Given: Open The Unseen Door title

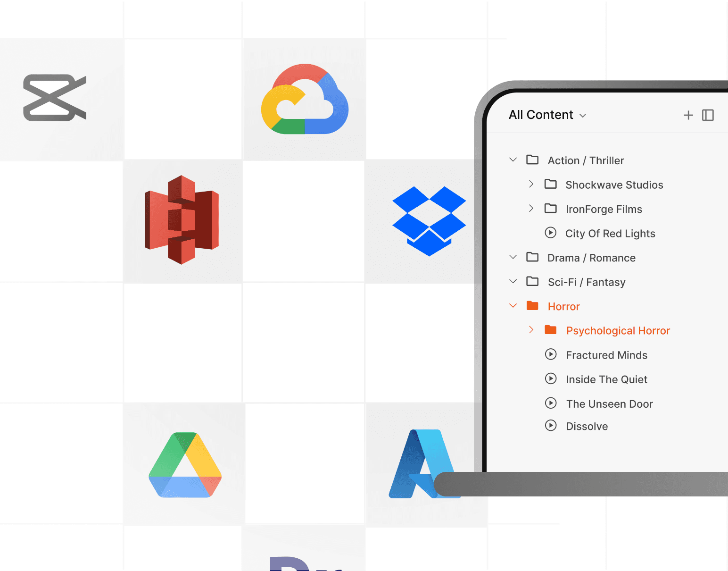Looking at the screenshot, I should tap(609, 404).
